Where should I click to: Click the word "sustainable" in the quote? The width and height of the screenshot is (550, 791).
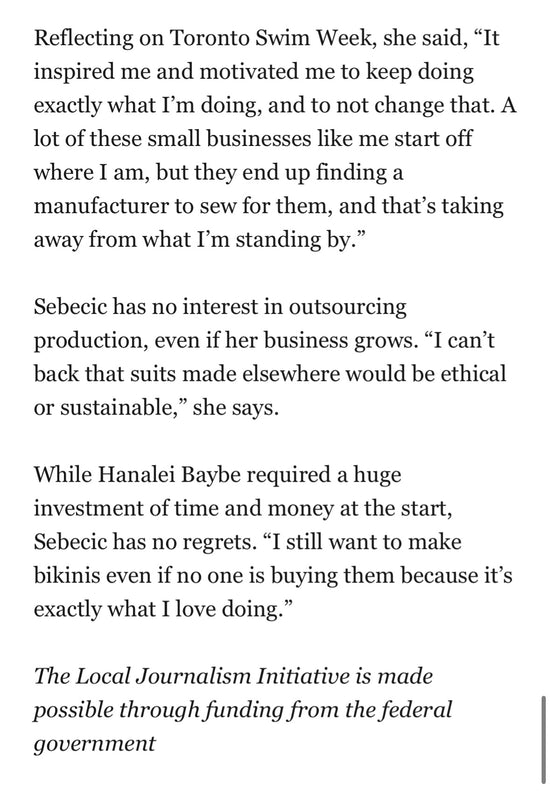[x=117, y=407]
